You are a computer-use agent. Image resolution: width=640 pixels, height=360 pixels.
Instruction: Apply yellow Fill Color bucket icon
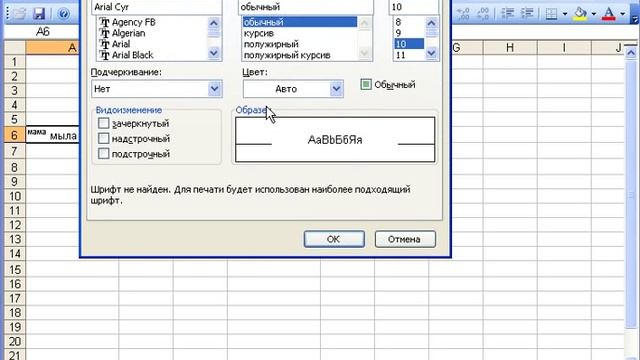[580, 13]
